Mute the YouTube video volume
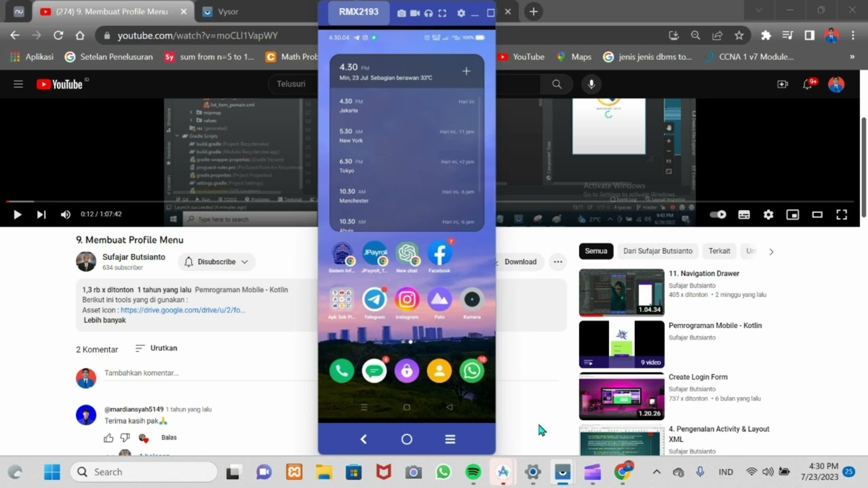This screenshot has height=488, width=868. 66,214
